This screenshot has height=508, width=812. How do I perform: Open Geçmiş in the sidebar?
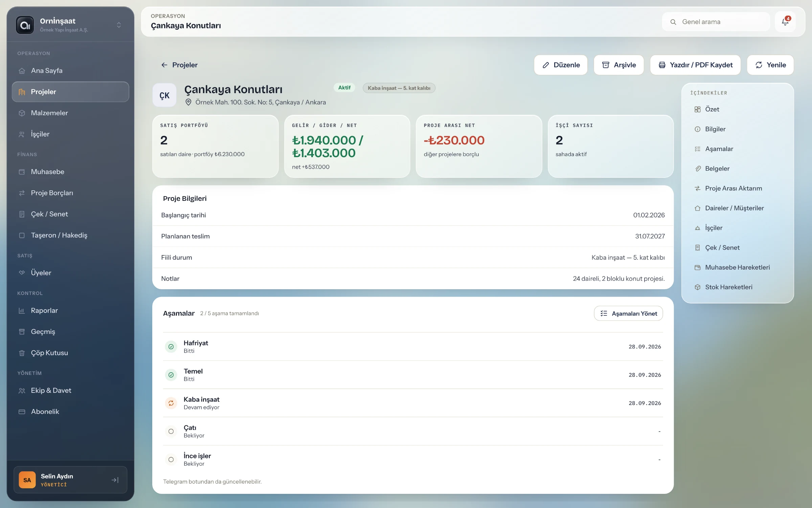tap(70, 332)
